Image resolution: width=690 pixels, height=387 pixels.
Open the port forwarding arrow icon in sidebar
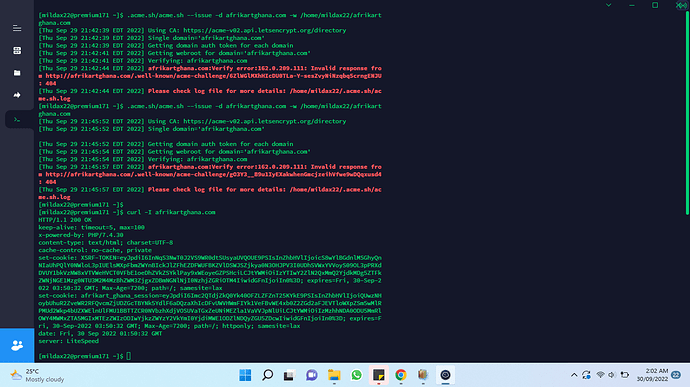(17, 95)
